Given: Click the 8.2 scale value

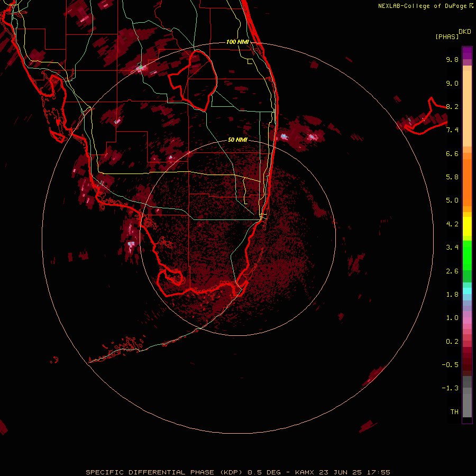Looking at the screenshot, I should (x=452, y=106).
